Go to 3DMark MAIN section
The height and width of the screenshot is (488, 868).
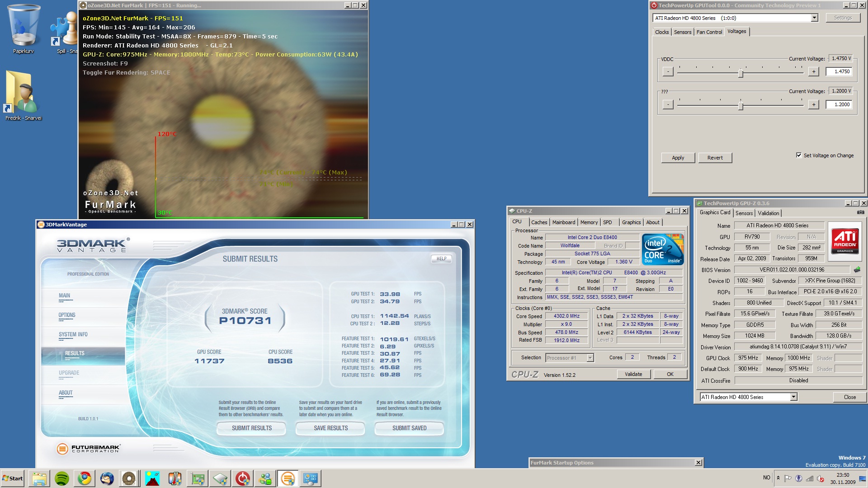[64, 296]
